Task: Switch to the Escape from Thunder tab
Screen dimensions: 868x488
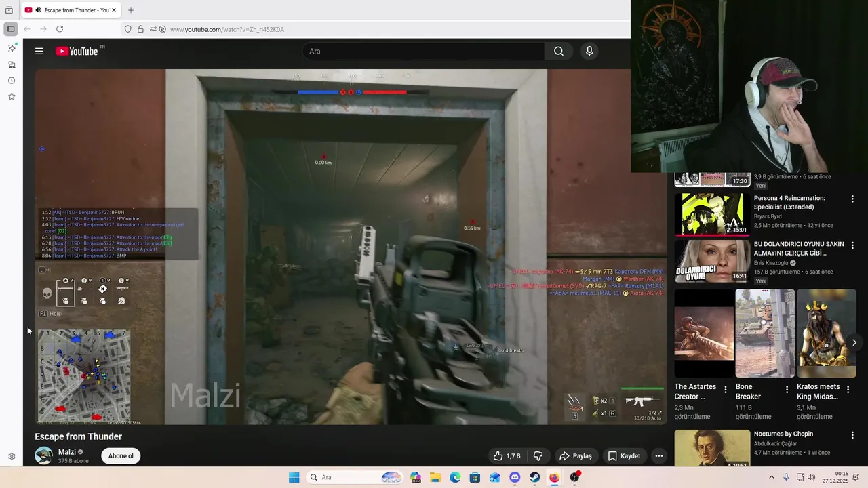Action: click(71, 10)
